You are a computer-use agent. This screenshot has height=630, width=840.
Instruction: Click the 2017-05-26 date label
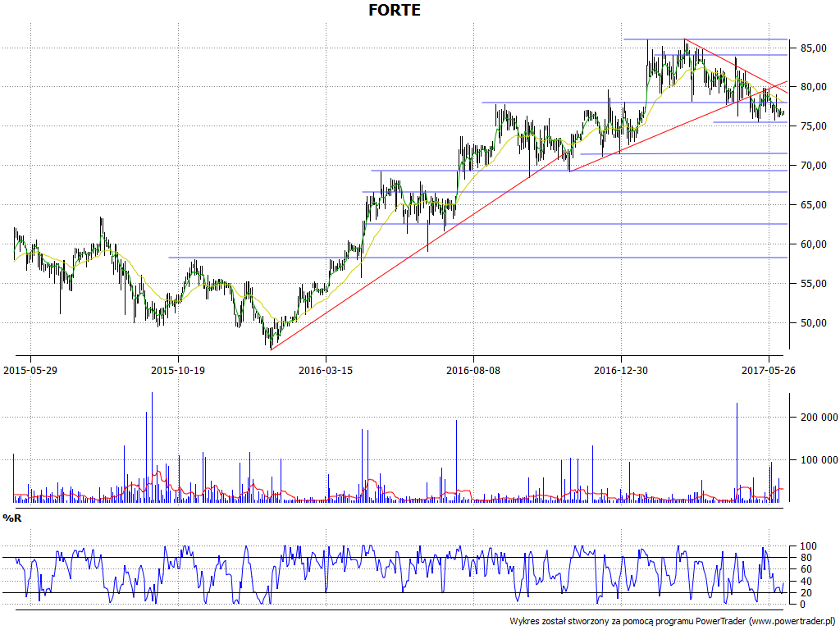click(x=768, y=370)
